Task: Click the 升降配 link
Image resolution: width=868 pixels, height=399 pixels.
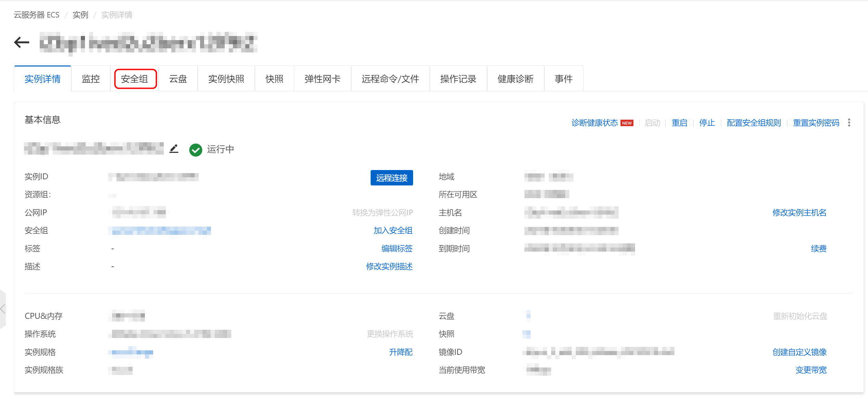Action: coord(401,352)
